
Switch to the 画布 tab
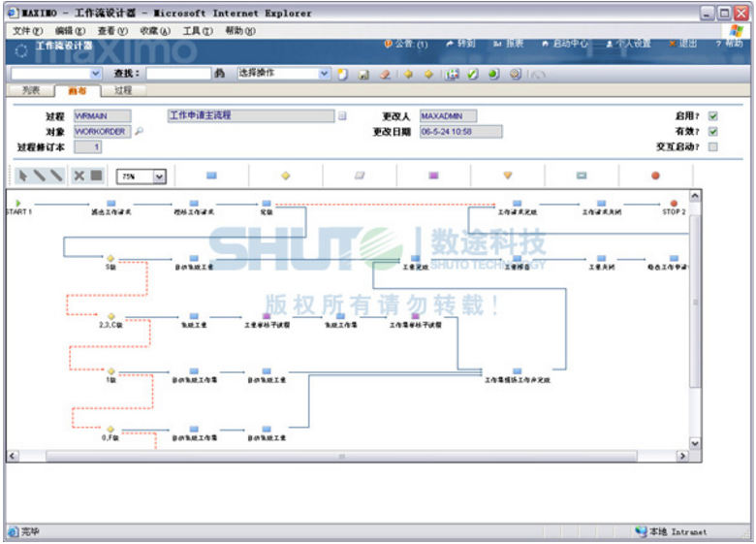pos(78,91)
